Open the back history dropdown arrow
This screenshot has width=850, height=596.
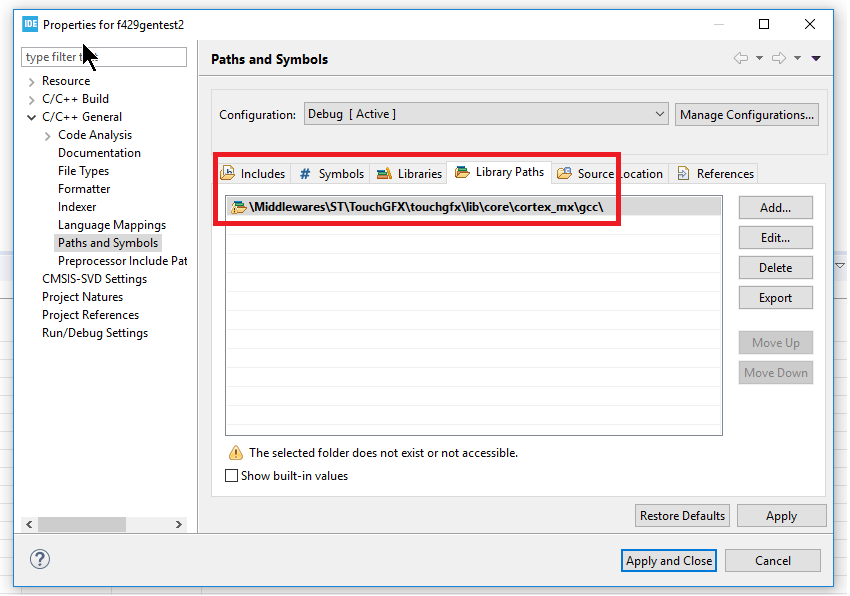tap(759, 58)
